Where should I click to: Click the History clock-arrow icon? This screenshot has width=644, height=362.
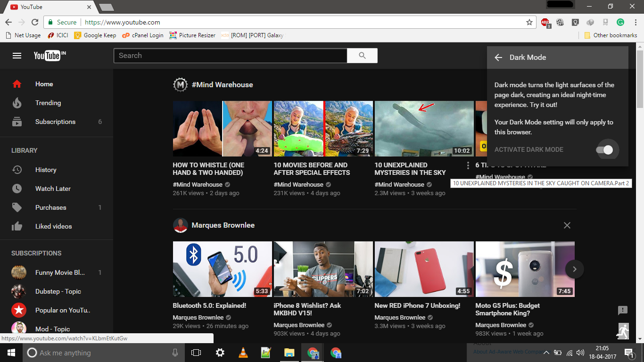pyautogui.click(x=17, y=170)
